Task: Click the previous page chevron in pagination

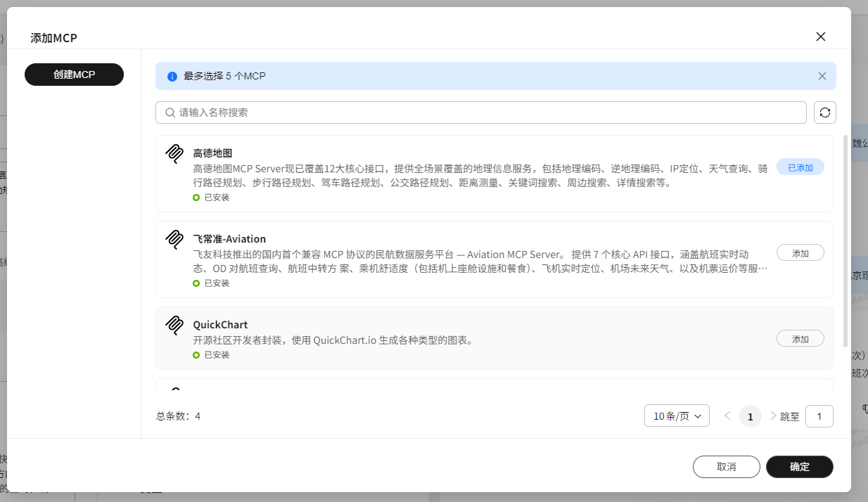Action: tap(727, 416)
